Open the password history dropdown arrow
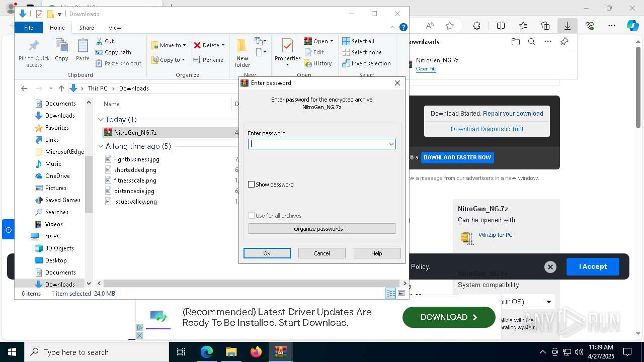This screenshot has width=644, height=362. tap(391, 144)
